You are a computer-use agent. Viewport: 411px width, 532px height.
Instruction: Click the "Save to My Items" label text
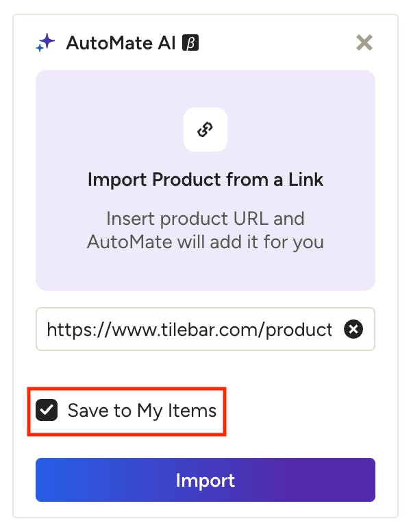(x=142, y=411)
